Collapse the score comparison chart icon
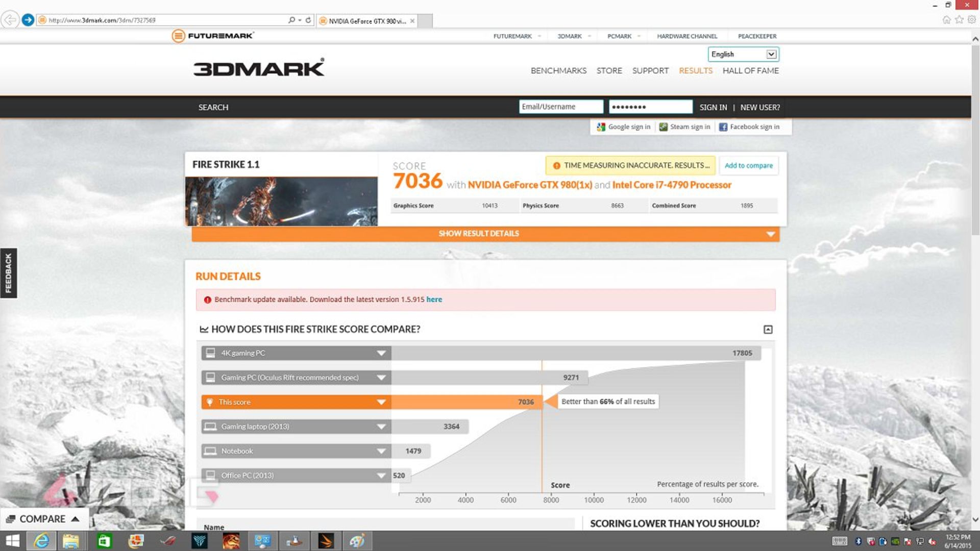The height and width of the screenshot is (551, 980). 768,330
